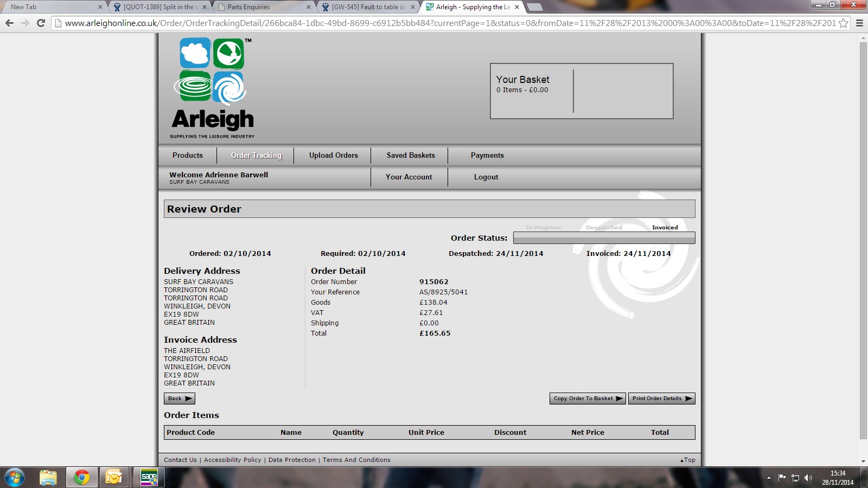The width and height of the screenshot is (868, 488).
Task: Click the Goods value £138.04
Action: click(x=433, y=302)
